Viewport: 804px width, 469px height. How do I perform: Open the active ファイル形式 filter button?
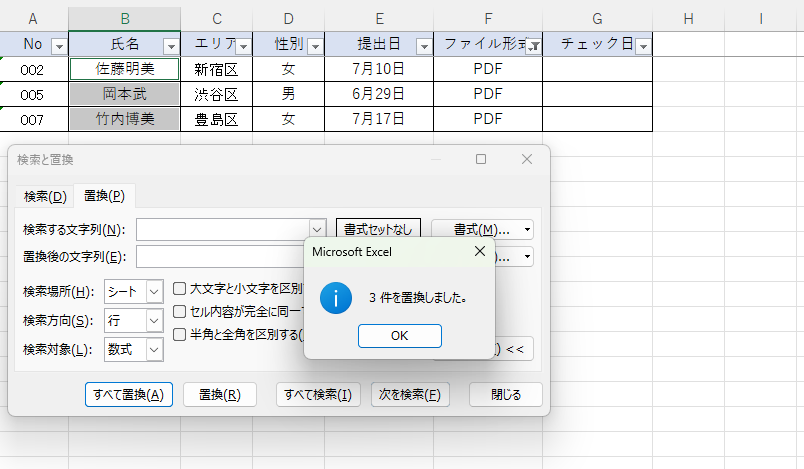(533, 47)
